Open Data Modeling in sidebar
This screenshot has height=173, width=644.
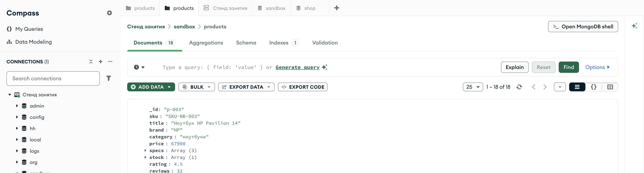pos(29,42)
